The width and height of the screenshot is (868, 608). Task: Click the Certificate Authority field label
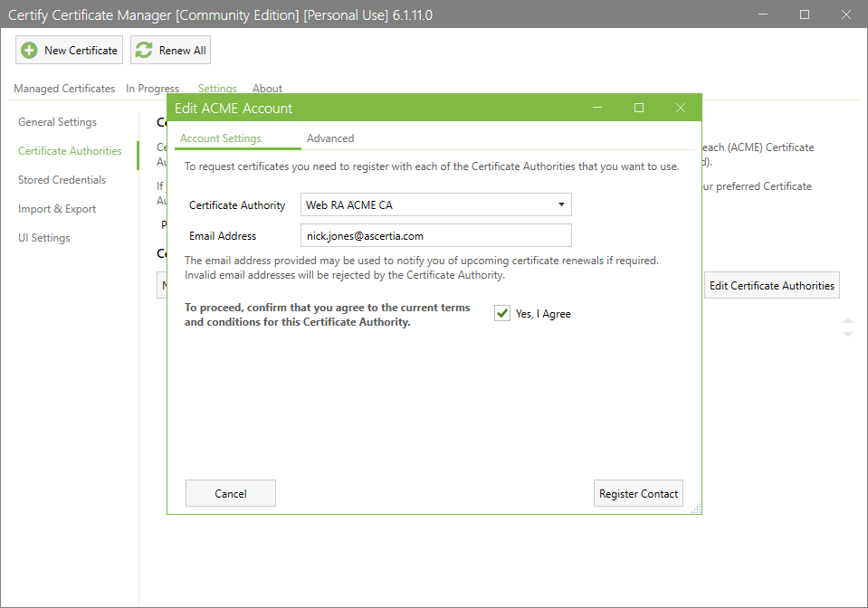(x=237, y=205)
